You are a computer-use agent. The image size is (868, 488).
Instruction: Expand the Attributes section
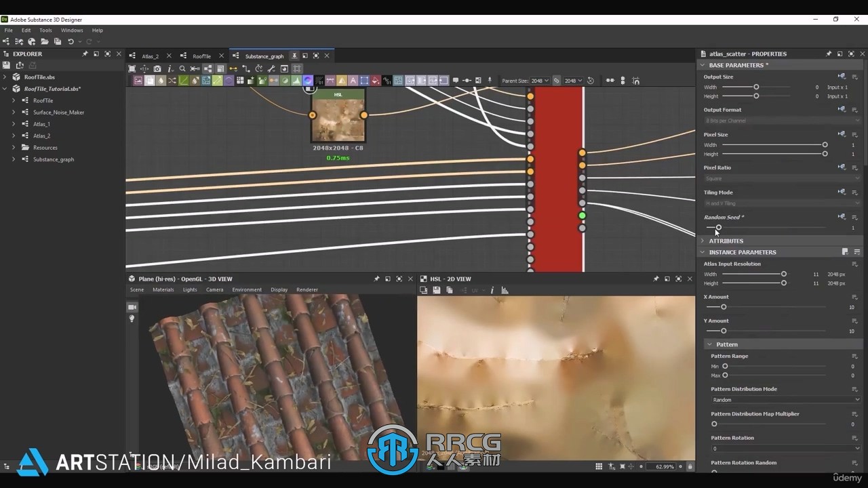(x=703, y=241)
